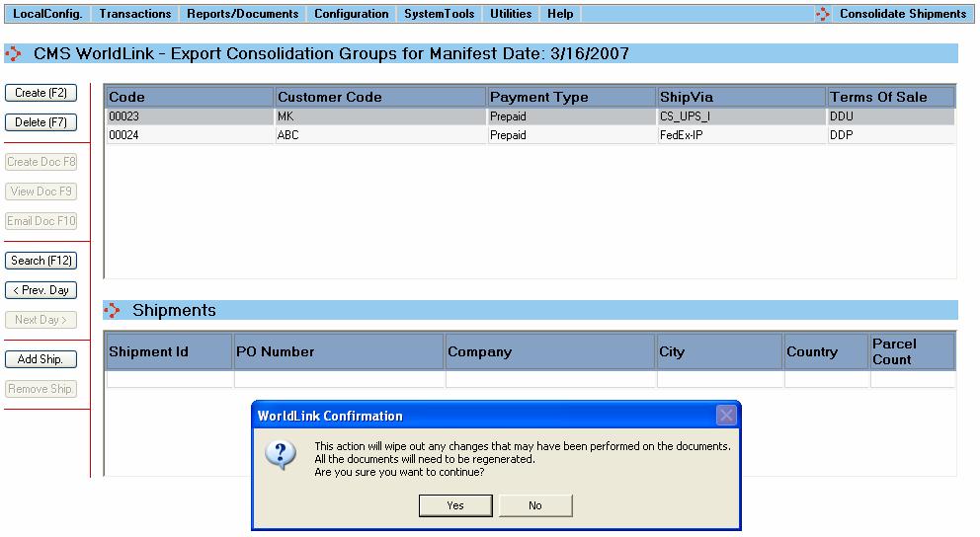Screen dimensions: 980x537
Task: Open the Reports/Documents menu
Action: click(242, 14)
